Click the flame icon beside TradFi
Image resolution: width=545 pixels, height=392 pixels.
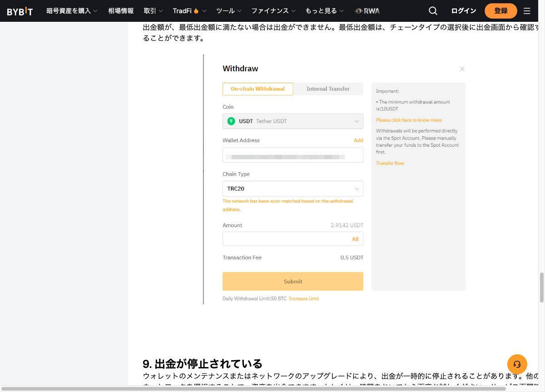pos(196,11)
